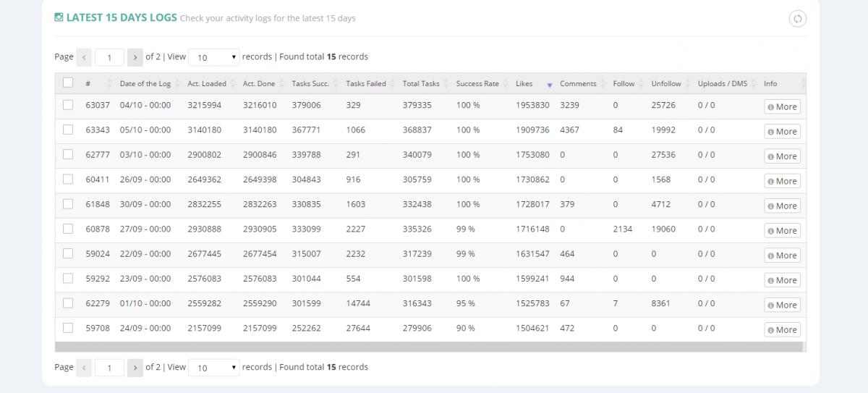868x393 pixels.
Task: Click Unfollow value 27536
Action: 663,154
